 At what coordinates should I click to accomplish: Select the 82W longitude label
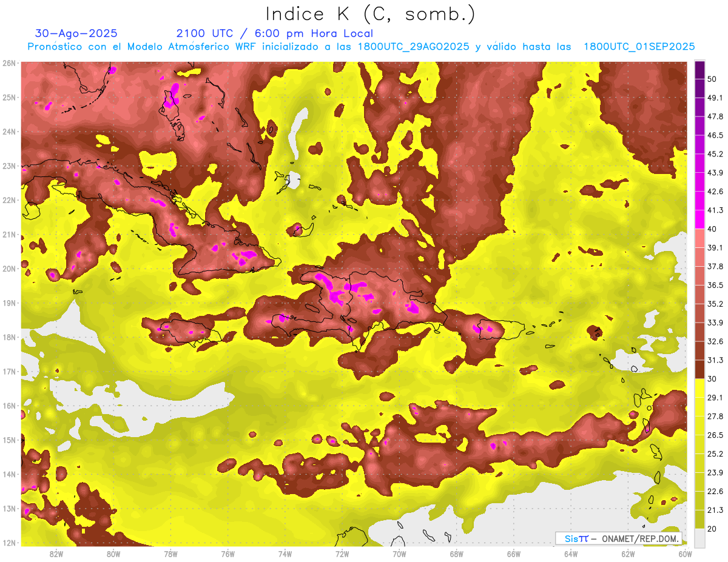(56, 554)
